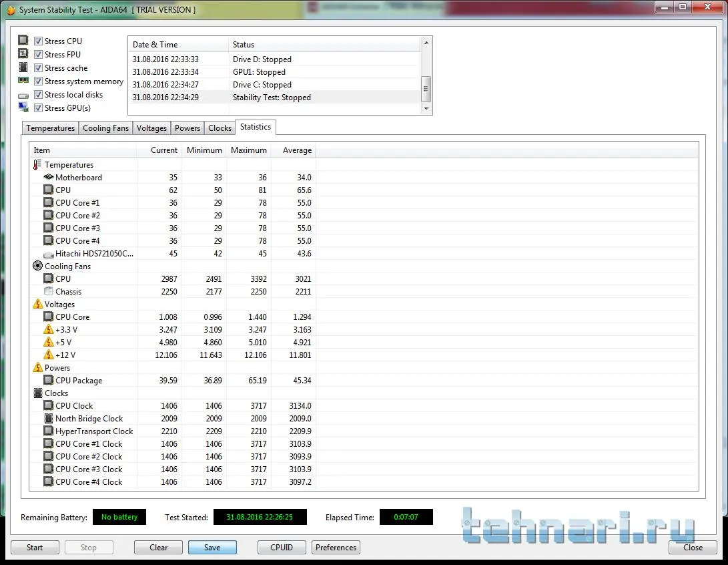The height and width of the screenshot is (565, 728).
Task: Click the +12 V warning icon
Action: tap(48, 355)
